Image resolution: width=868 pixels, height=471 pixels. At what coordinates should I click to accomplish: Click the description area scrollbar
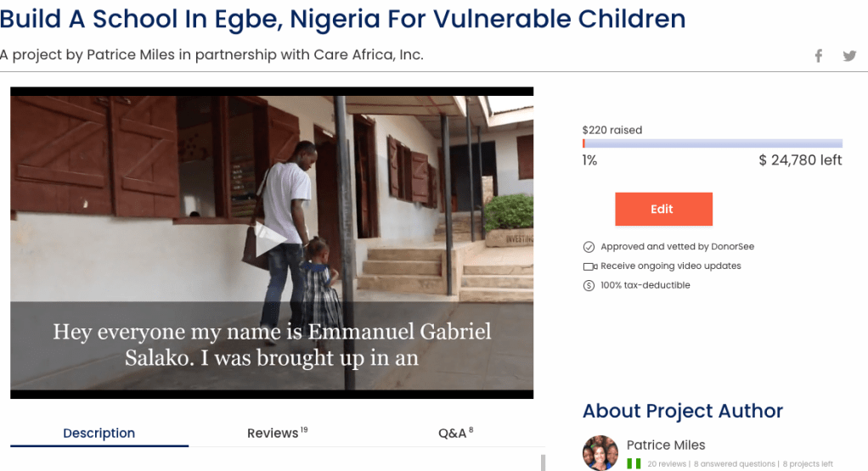click(x=543, y=462)
